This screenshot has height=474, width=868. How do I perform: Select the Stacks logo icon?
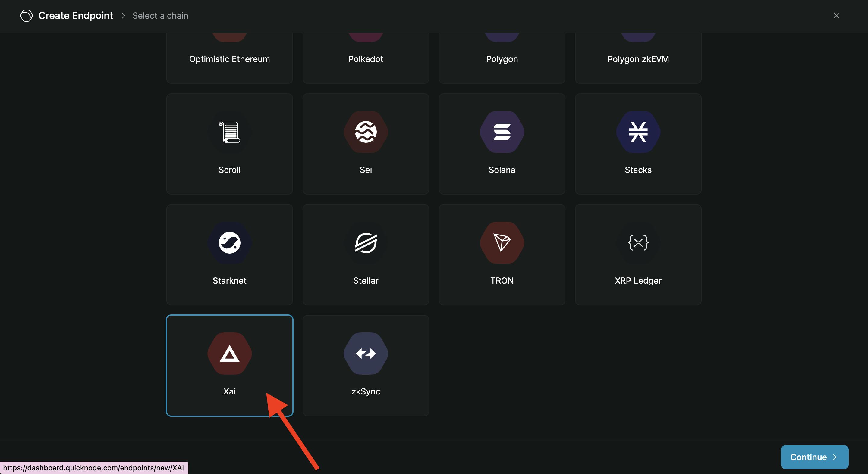[638, 132]
